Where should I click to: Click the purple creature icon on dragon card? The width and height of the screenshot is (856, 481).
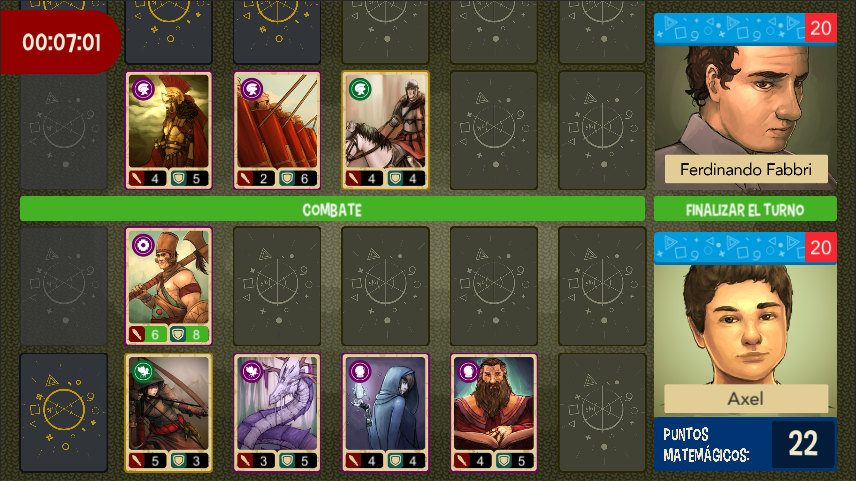(252, 372)
